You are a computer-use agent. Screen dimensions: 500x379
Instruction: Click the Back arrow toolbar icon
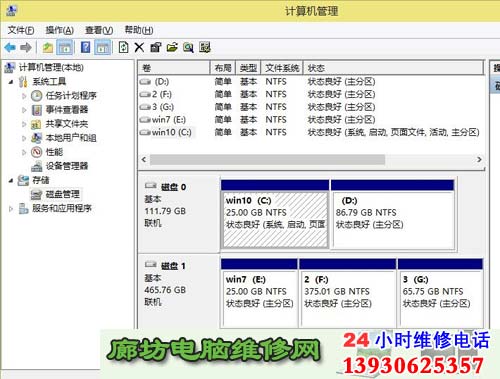(10, 48)
